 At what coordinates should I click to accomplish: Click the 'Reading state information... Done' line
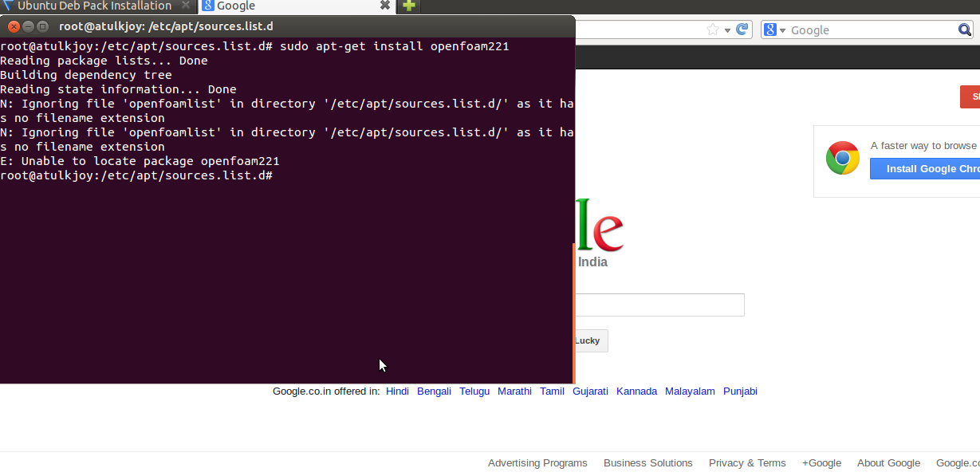click(118, 89)
